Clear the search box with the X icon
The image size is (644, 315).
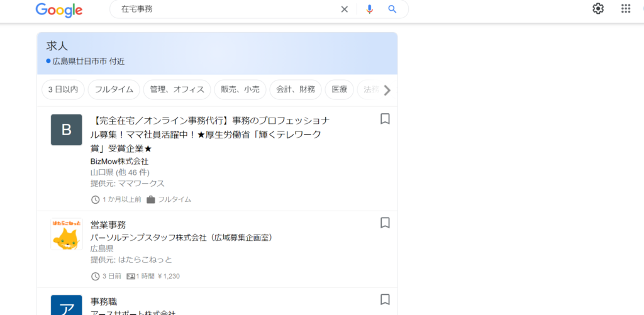(x=344, y=9)
